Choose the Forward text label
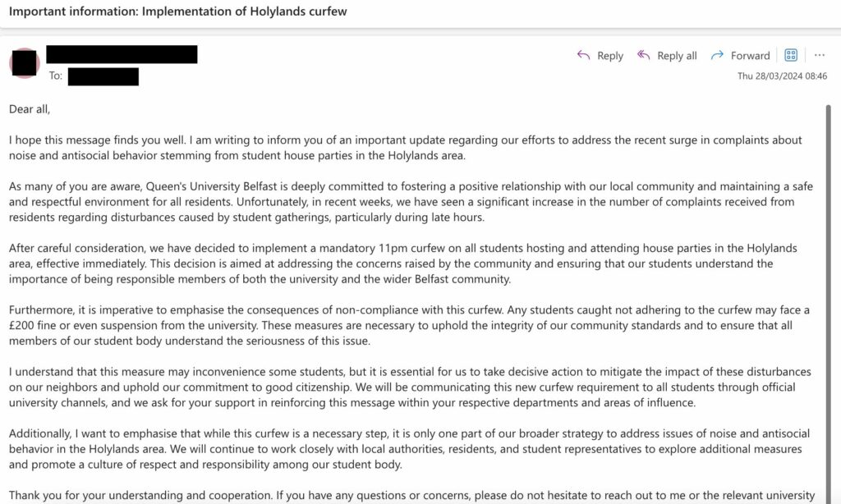The image size is (841, 504). pyautogui.click(x=750, y=56)
